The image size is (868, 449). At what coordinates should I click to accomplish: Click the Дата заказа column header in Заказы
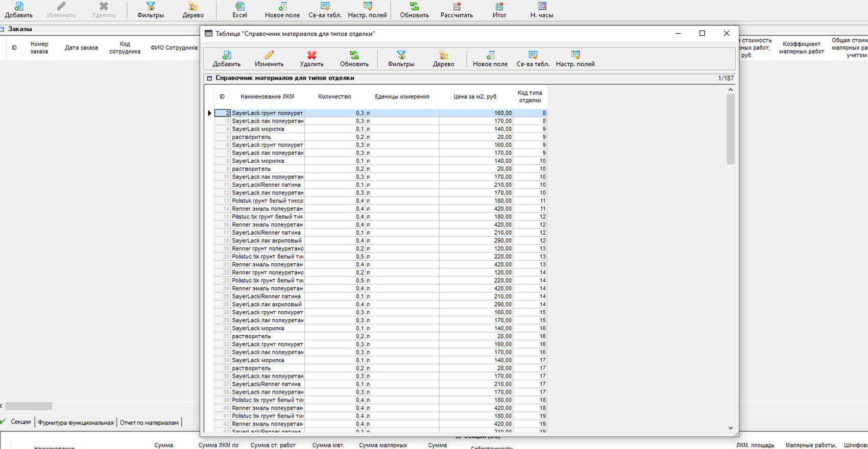coord(81,48)
